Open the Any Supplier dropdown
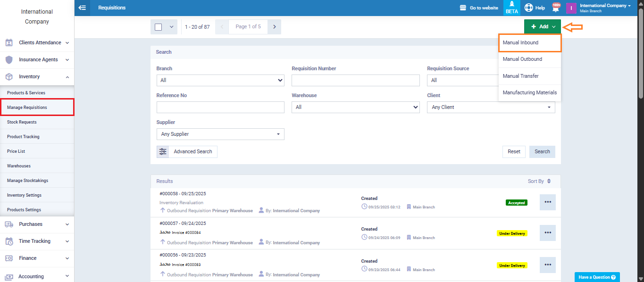This screenshot has height=282, width=644. [x=220, y=134]
